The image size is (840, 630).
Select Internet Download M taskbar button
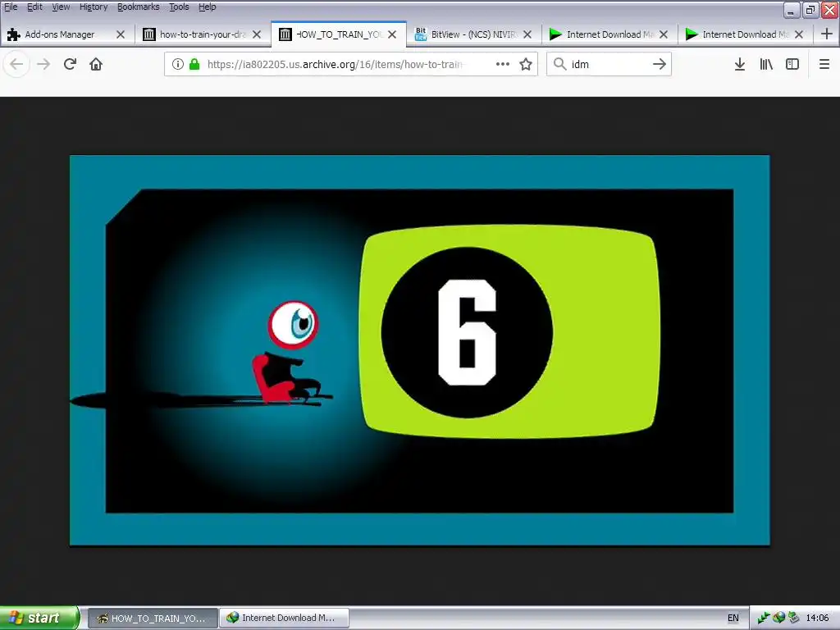284,618
